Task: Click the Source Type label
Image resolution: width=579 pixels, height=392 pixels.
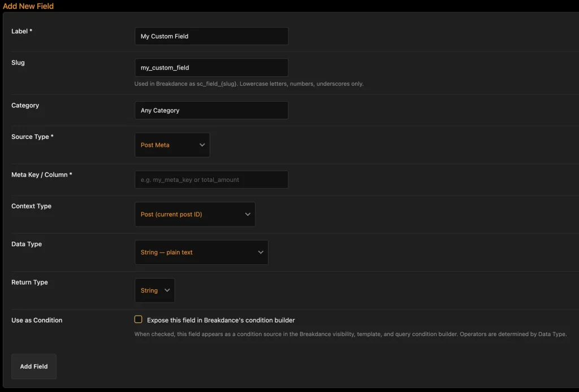Action: click(32, 137)
